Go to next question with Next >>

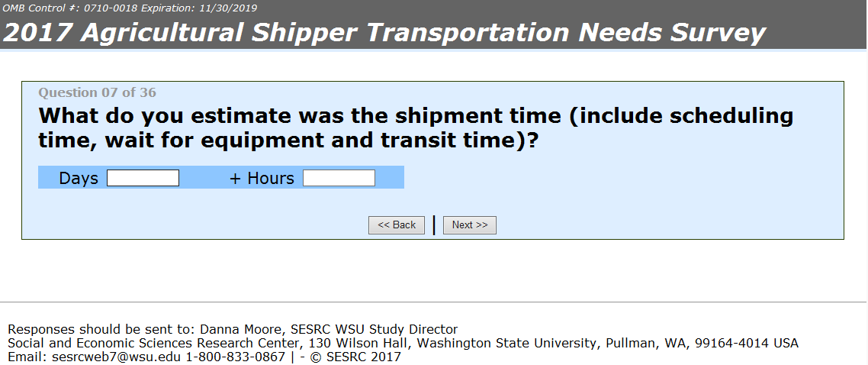[x=469, y=225]
